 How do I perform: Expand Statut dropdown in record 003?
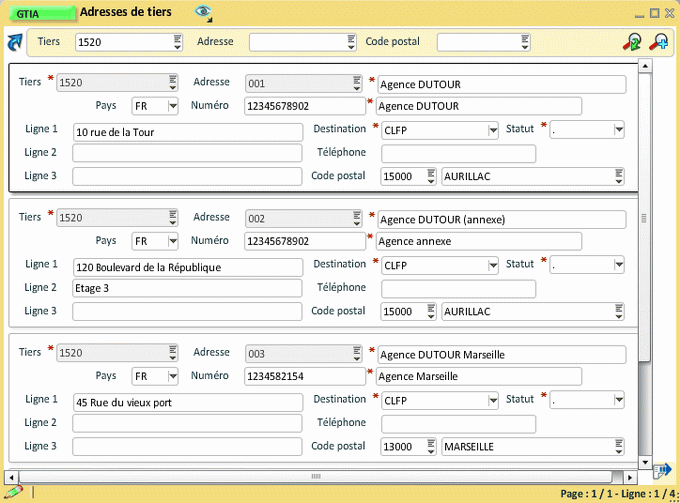(619, 400)
